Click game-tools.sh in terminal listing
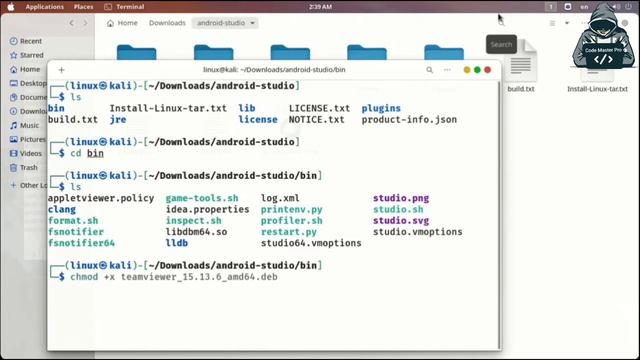The height and width of the screenshot is (360, 640). [202, 198]
